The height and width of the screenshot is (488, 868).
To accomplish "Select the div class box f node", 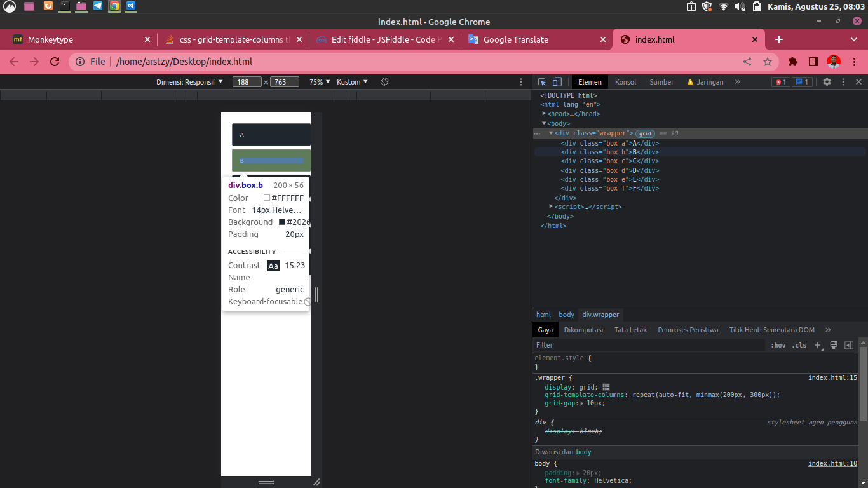I will (609, 188).
